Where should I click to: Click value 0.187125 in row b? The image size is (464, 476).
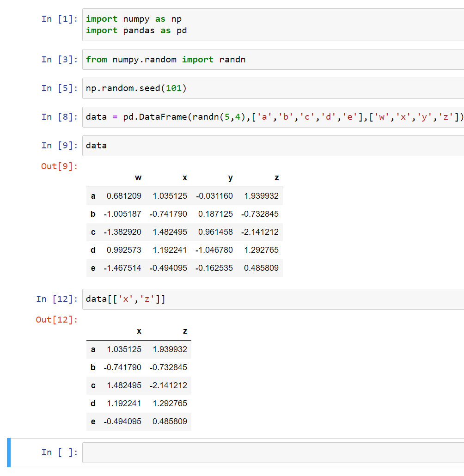[x=216, y=214]
